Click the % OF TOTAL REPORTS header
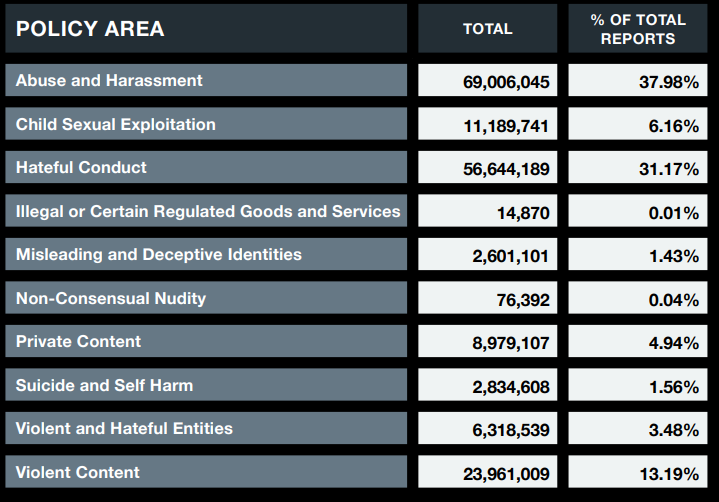Screen dimensions: 719x502 tap(638, 28)
